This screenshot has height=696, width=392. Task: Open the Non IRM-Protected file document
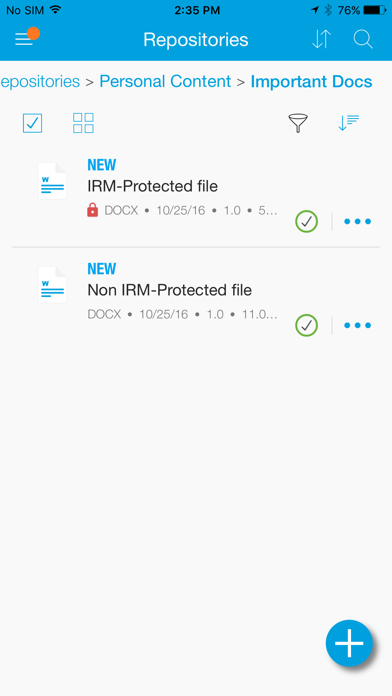(170, 290)
